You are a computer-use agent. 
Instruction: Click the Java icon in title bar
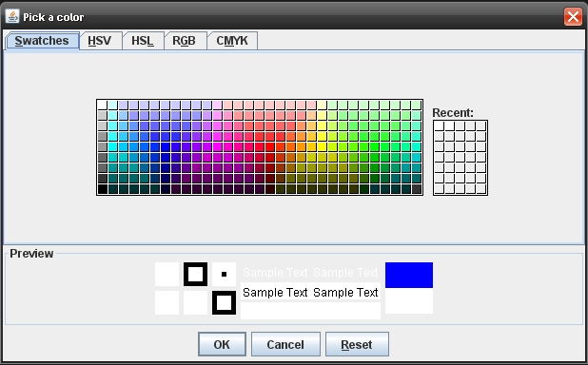coord(12,16)
